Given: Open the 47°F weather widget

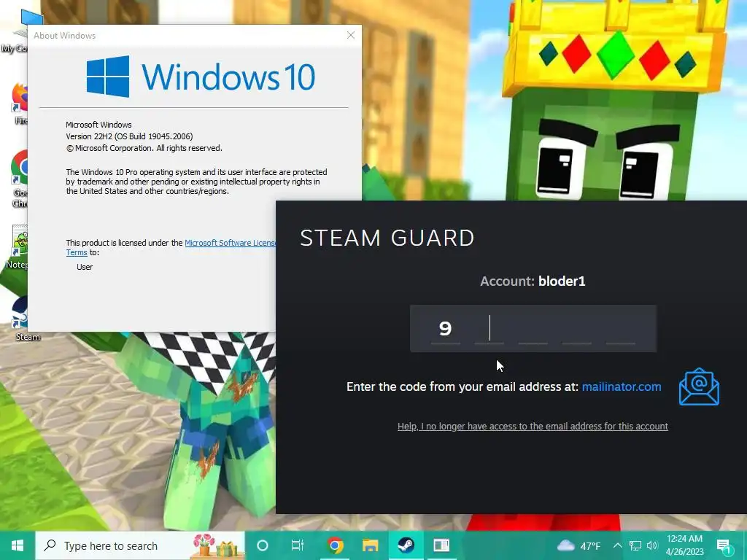Looking at the screenshot, I should click(x=578, y=545).
